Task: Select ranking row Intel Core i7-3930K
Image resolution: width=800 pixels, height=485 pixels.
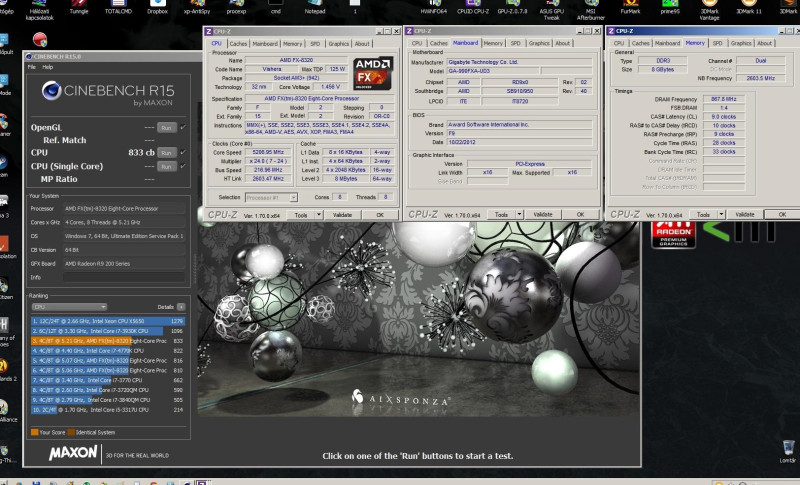Action: tap(108, 331)
